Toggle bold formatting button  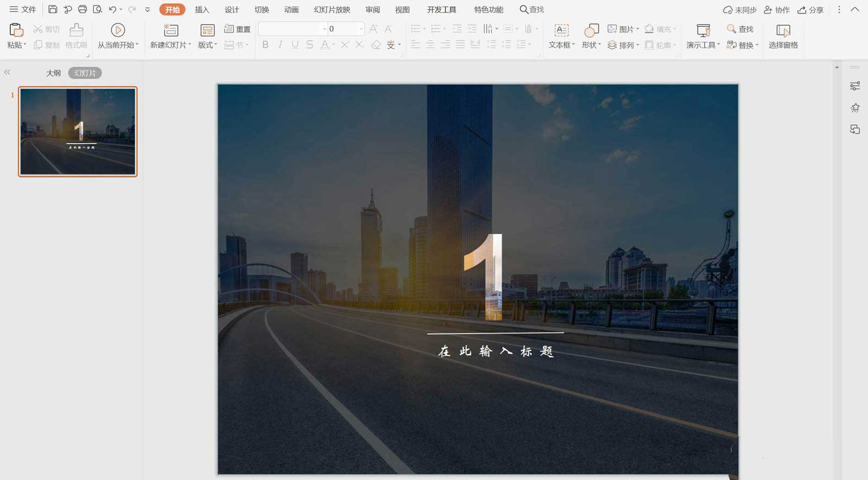point(265,45)
